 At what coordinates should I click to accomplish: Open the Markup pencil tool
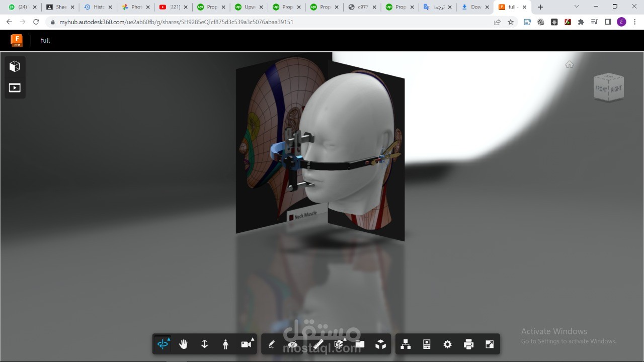[272, 344]
